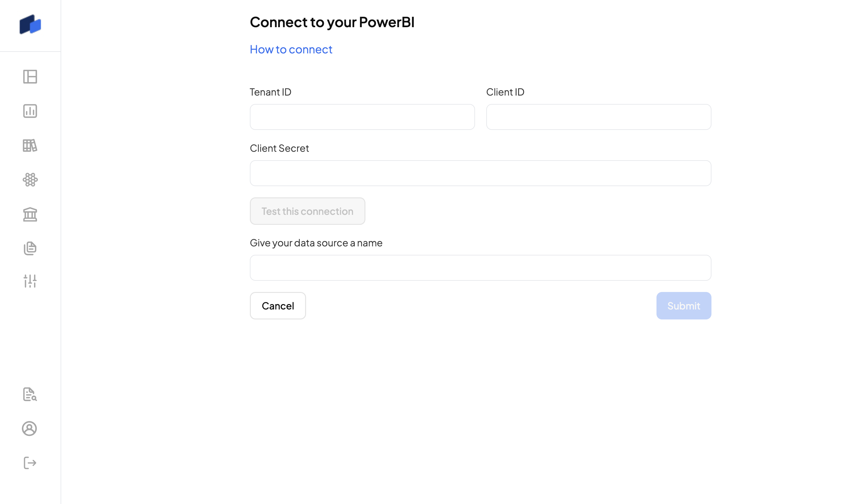Image resolution: width=842 pixels, height=504 pixels.
Task: Click the logout arrow icon
Action: (x=30, y=463)
